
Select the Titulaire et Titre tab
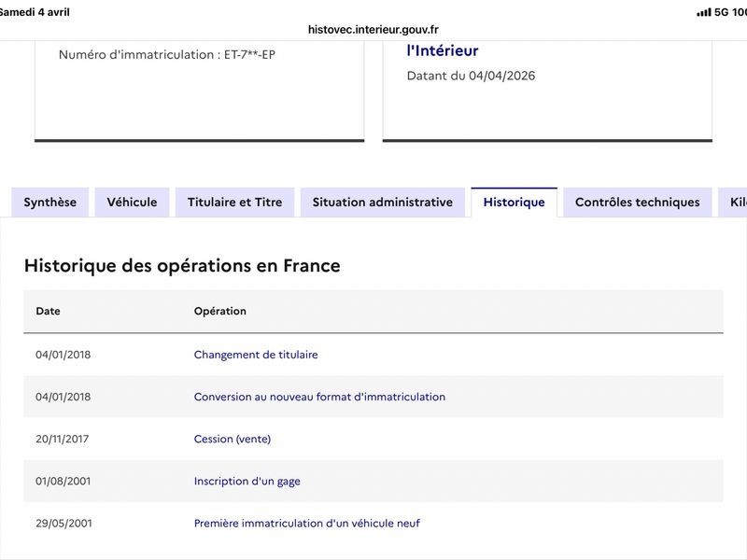(234, 202)
